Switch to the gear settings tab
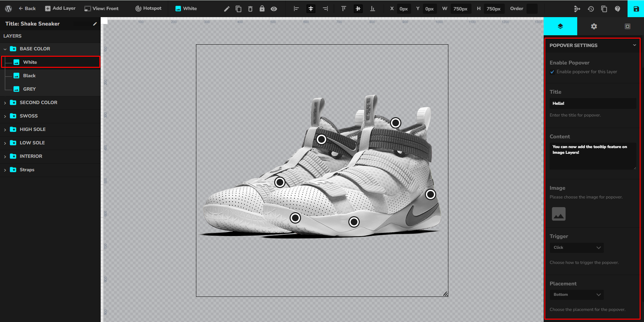 tap(594, 26)
